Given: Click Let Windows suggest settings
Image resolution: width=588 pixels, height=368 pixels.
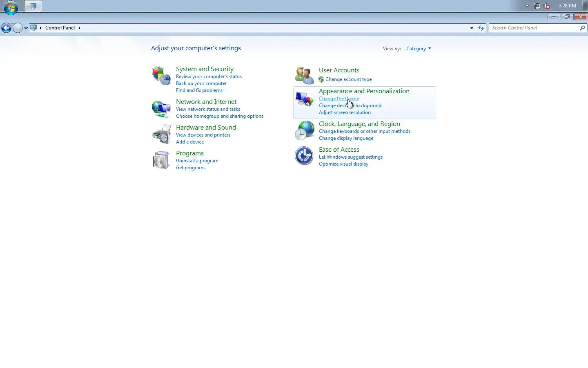Looking at the screenshot, I should (x=351, y=157).
